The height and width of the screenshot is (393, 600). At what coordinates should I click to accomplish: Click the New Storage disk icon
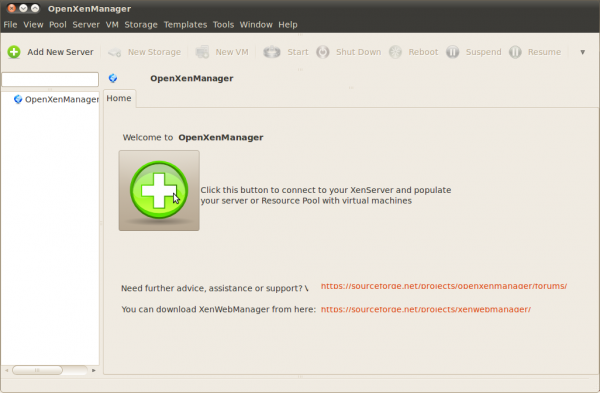click(114, 52)
